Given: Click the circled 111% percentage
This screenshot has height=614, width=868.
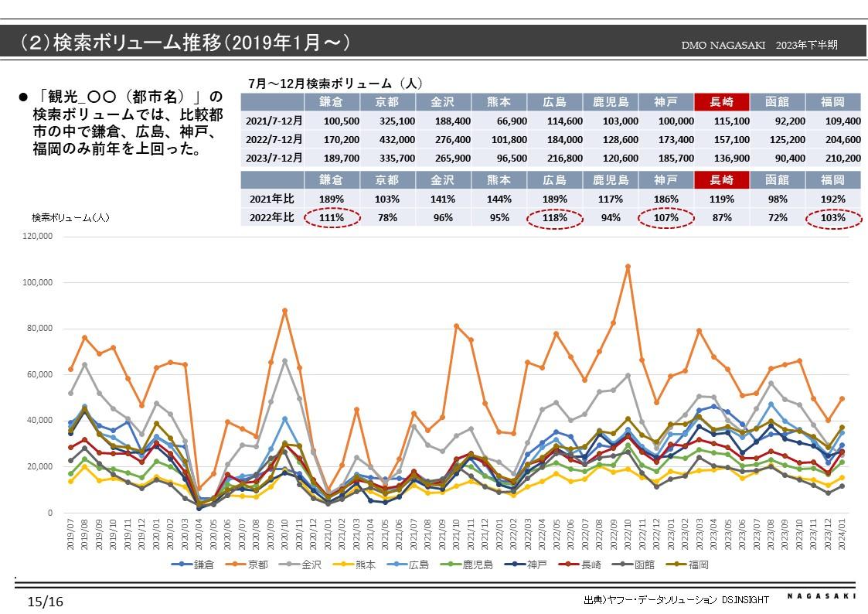Looking at the screenshot, I should point(332,217).
